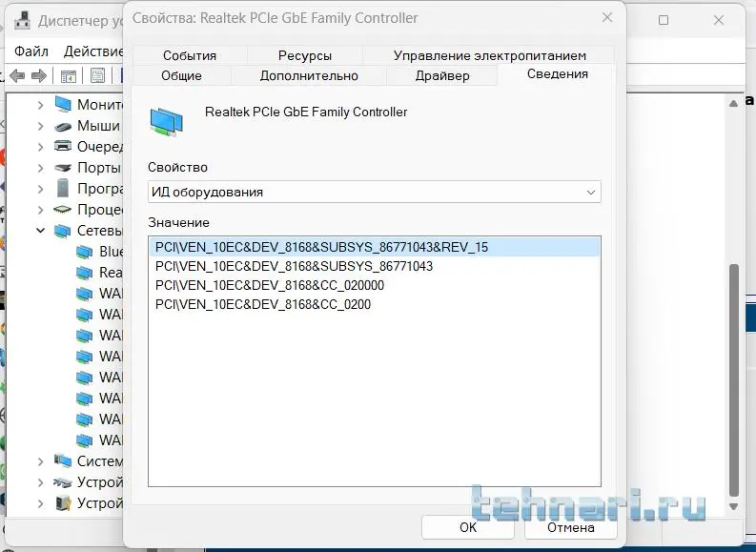Viewport: 756px width, 552px height.
Task: Expand the Програ tree node
Action: coord(41,189)
